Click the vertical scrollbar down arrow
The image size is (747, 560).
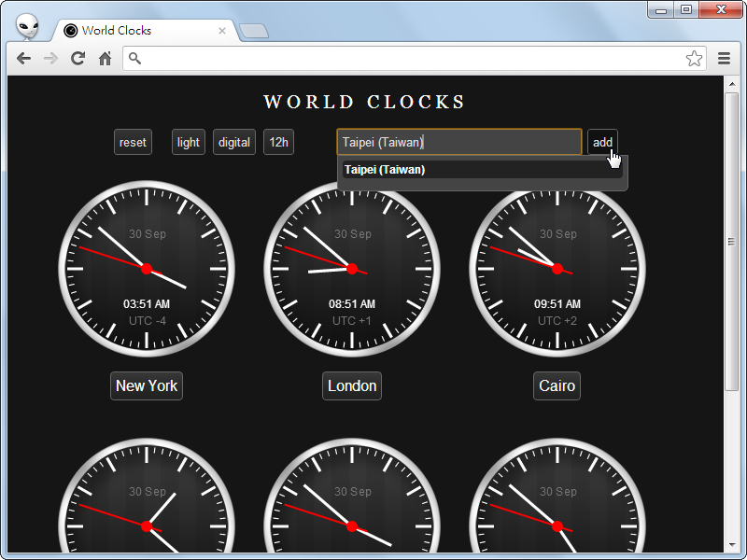pyautogui.click(x=731, y=544)
